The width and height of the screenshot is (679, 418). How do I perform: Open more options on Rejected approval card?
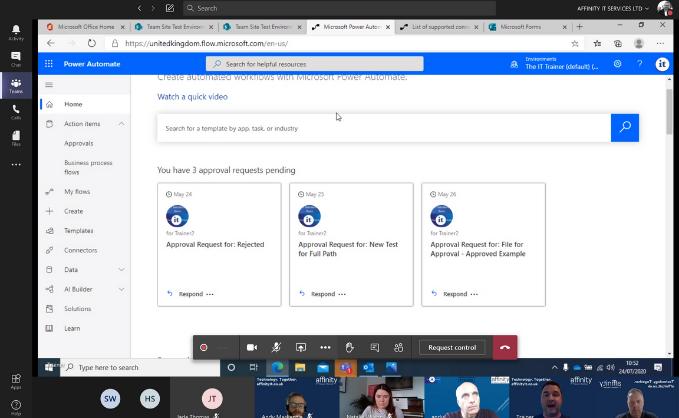point(210,294)
